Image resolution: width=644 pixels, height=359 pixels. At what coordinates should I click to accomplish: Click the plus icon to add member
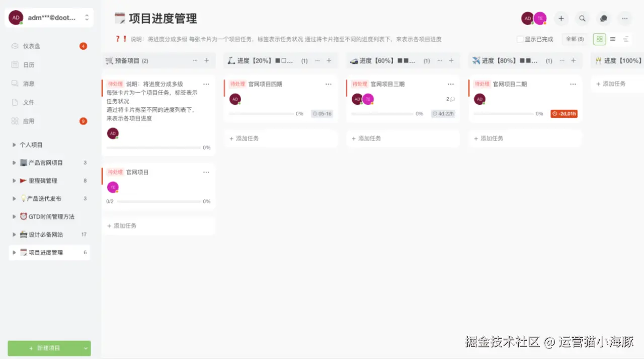tap(561, 19)
